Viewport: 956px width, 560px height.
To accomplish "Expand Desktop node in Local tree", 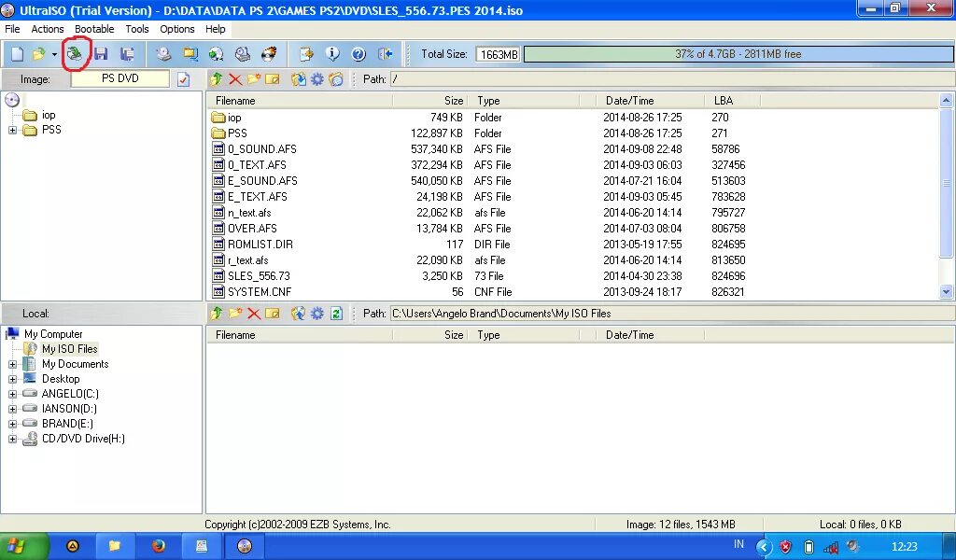I will pos(12,379).
